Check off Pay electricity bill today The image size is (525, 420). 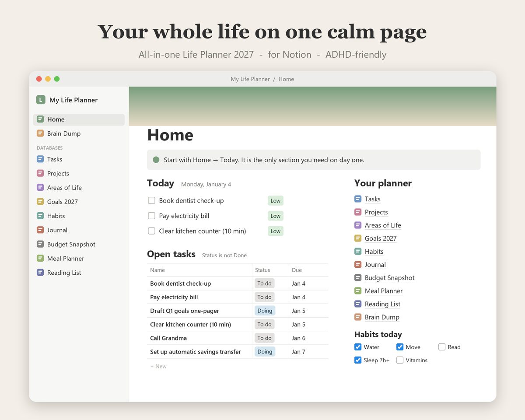tap(152, 216)
